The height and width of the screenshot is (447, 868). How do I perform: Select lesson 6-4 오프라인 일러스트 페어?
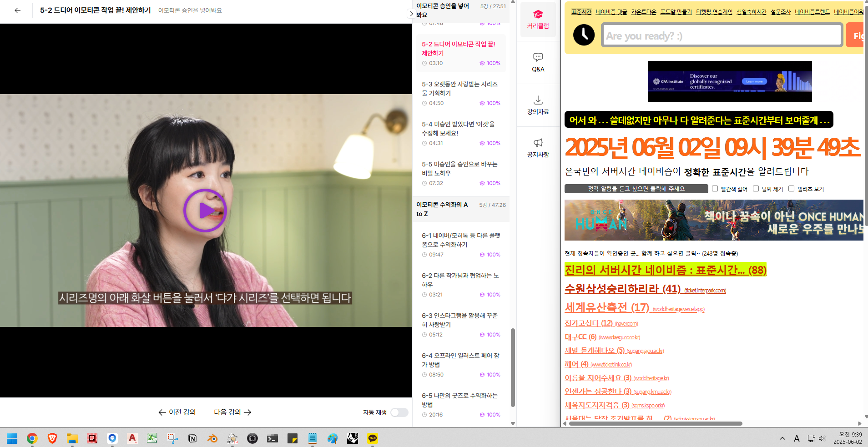461,365
